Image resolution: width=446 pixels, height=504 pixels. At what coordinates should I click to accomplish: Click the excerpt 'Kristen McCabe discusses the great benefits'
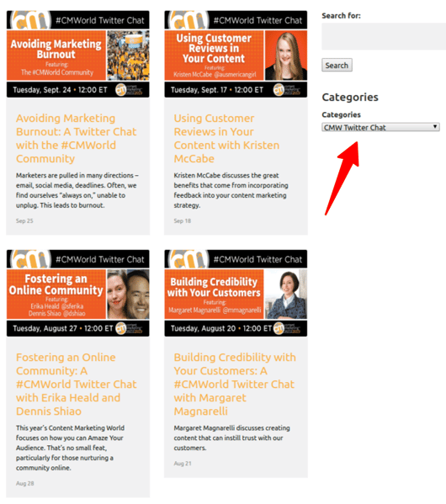pos(231,190)
